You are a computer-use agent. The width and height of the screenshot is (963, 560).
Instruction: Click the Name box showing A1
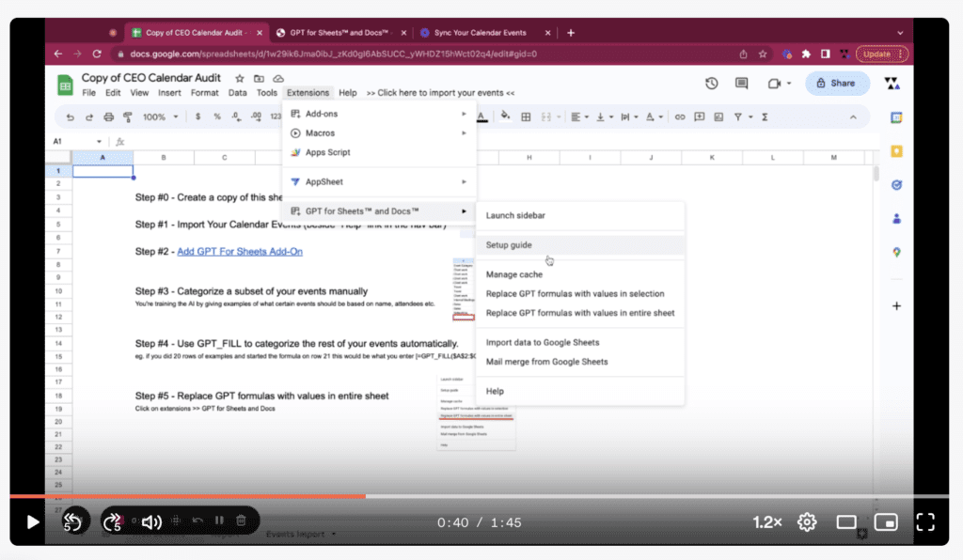(76, 142)
